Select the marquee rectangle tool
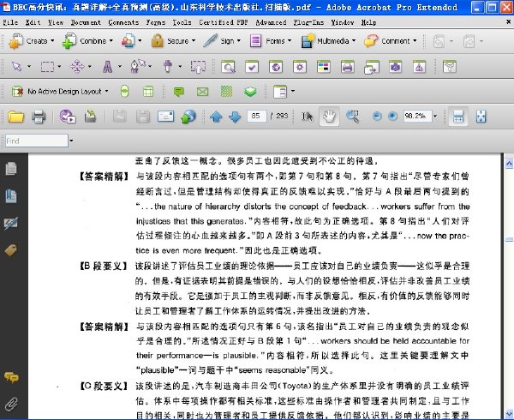This screenshot has height=420, width=514. pyautogui.click(x=47, y=67)
